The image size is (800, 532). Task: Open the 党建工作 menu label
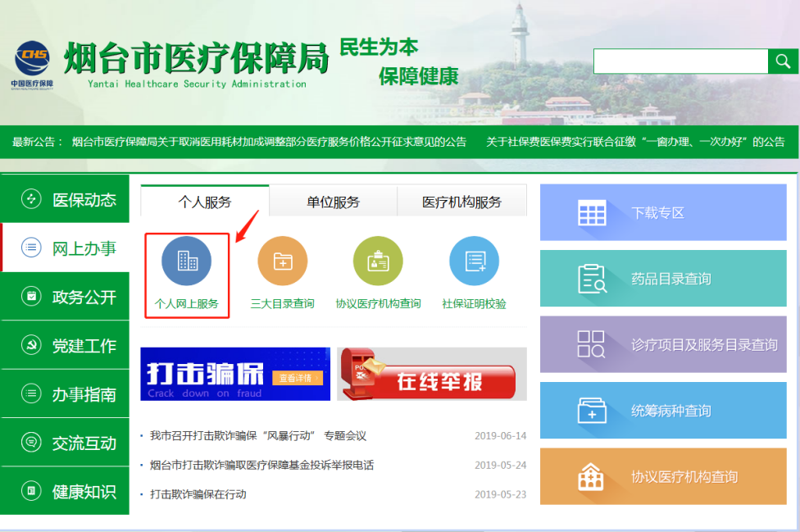(84, 346)
